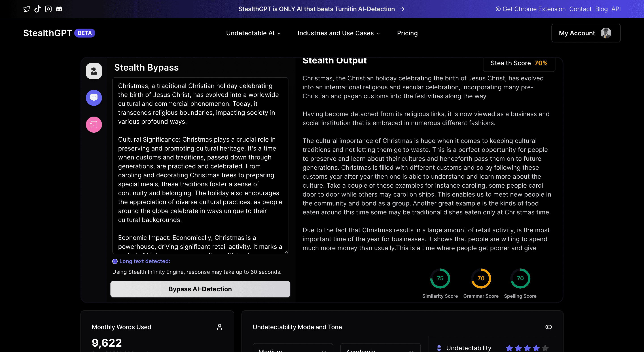Select the Stealth Bypass ninja sidebar icon

click(x=94, y=71)
